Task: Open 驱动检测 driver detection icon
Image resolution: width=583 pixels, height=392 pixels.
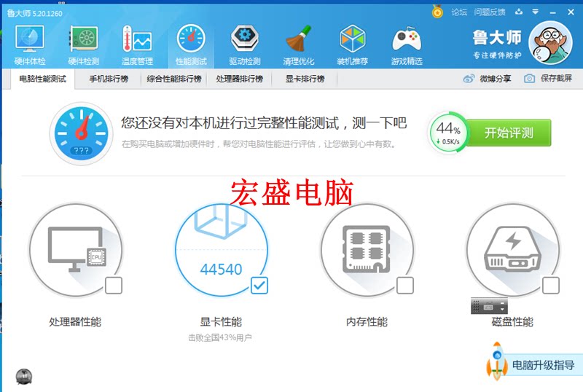Action: (x=245, y=39)
